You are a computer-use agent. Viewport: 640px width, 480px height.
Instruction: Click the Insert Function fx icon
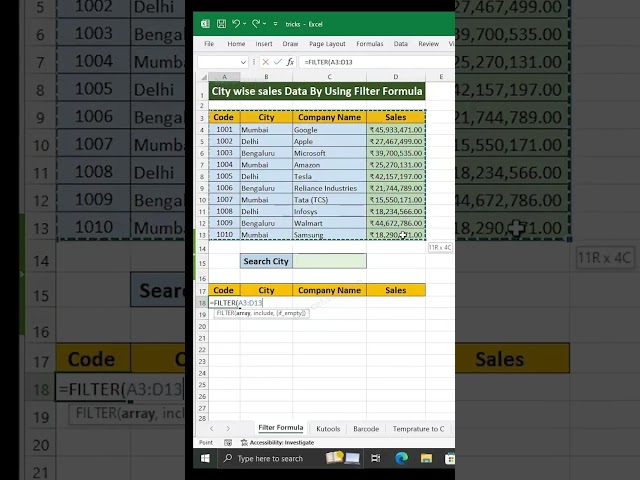pos(290,62)
